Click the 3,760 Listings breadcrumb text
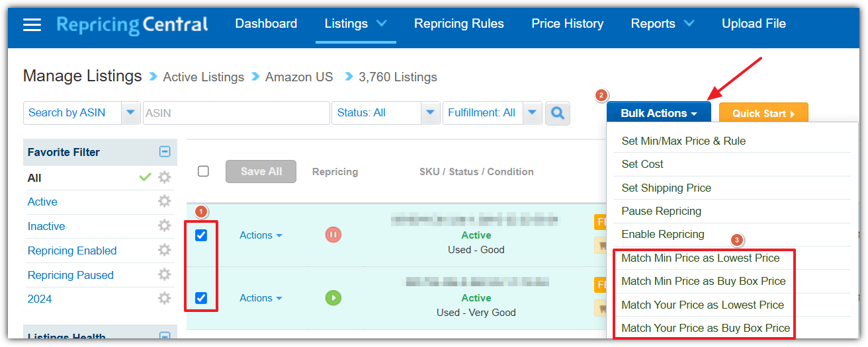Screen dimensions: 868x347 click(398, 77)
